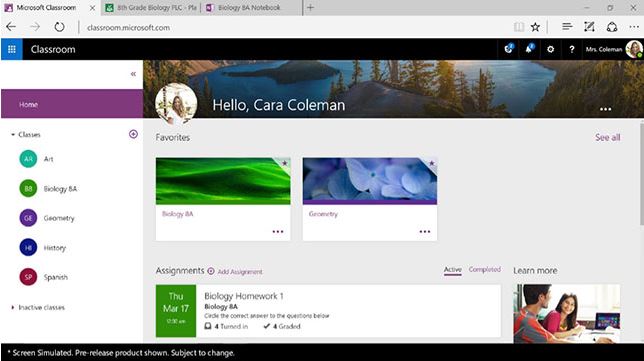Open the app launcher waffle icon
Screen dimensions: 644x361
12,49
